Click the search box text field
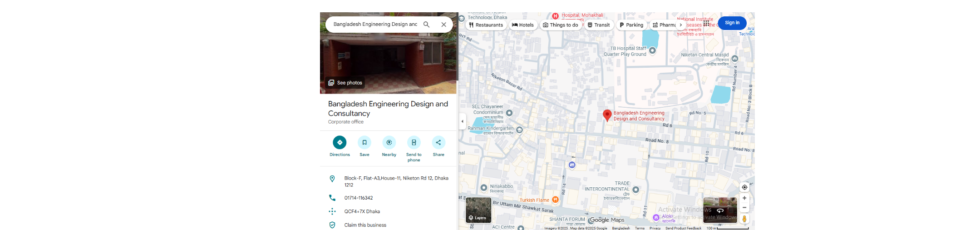Screen dimensions: 980x230 375,25
